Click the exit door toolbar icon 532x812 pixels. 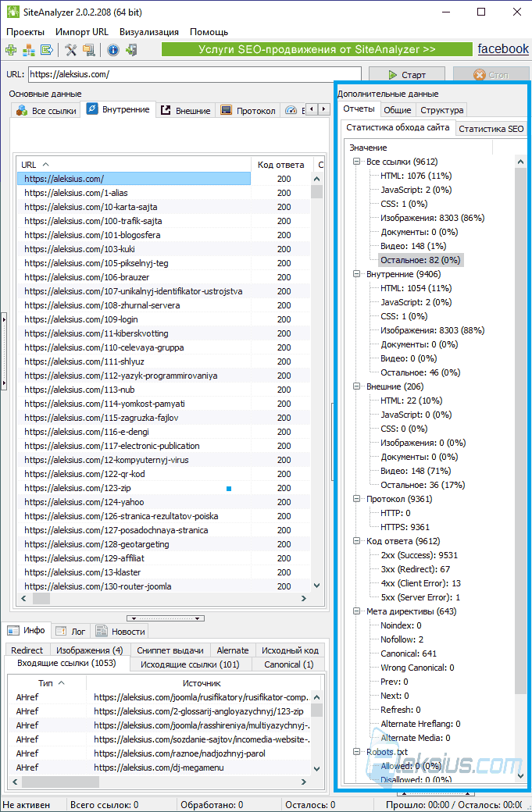click(x=131, y=50)
